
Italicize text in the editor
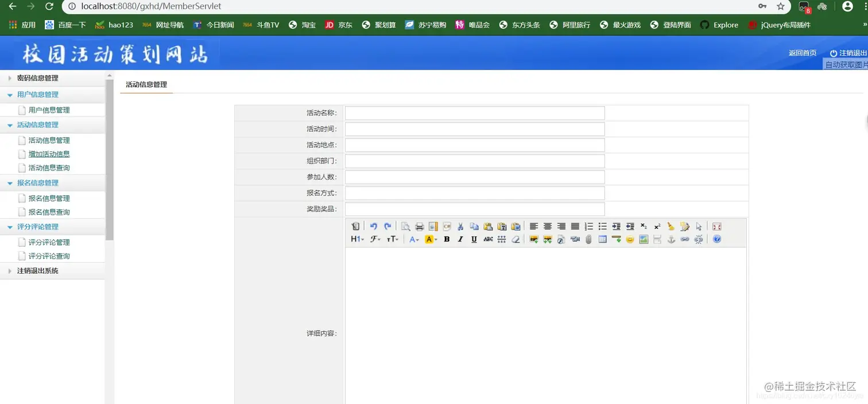(x=460, y=239)
